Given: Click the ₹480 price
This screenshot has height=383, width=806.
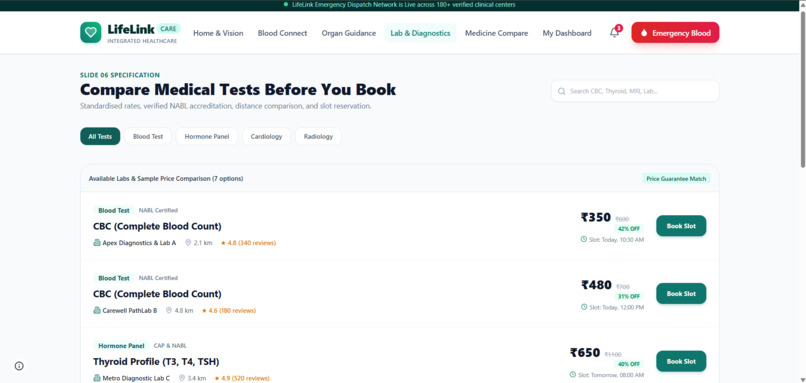Looking at the screenshot, I should pos(596,285).
